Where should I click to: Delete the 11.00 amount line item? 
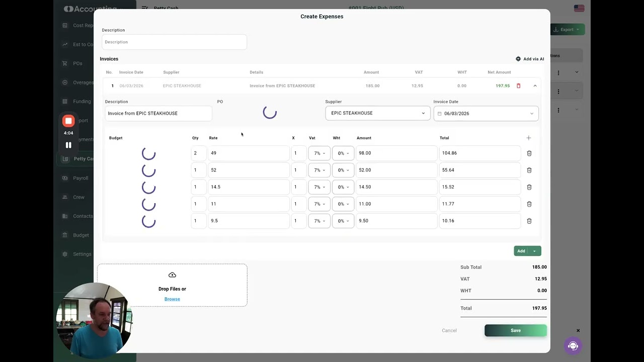point(529,204)
